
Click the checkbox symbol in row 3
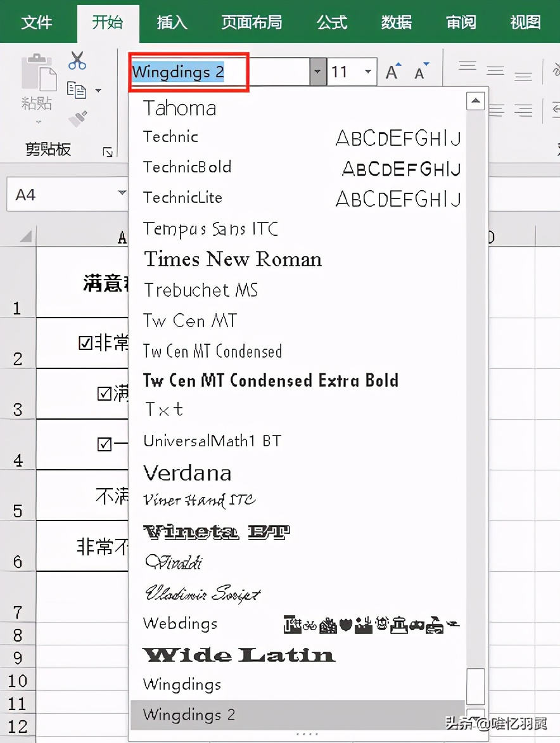pyautogui.click(x=104, y=393)
